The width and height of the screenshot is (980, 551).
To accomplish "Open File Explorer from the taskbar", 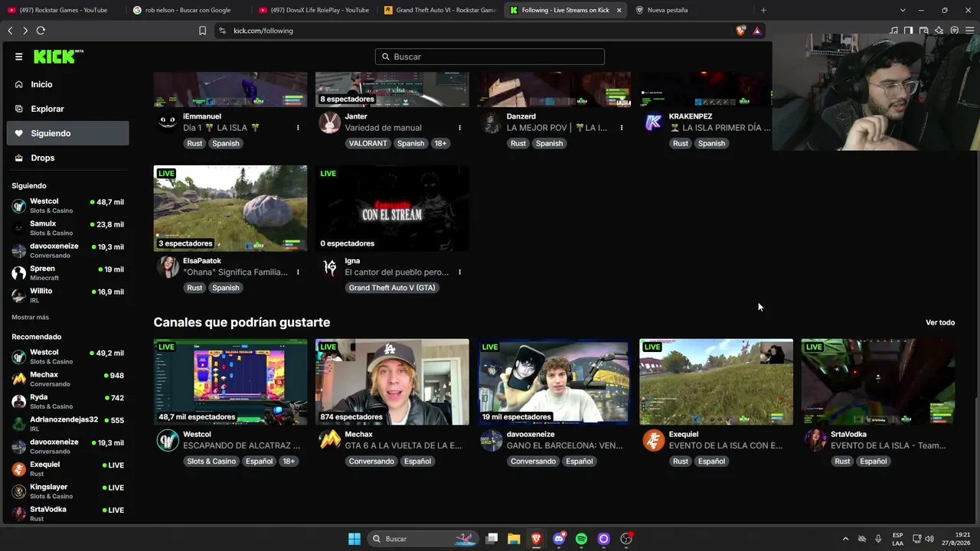I will pyautogui.click(x=514, y=539).
